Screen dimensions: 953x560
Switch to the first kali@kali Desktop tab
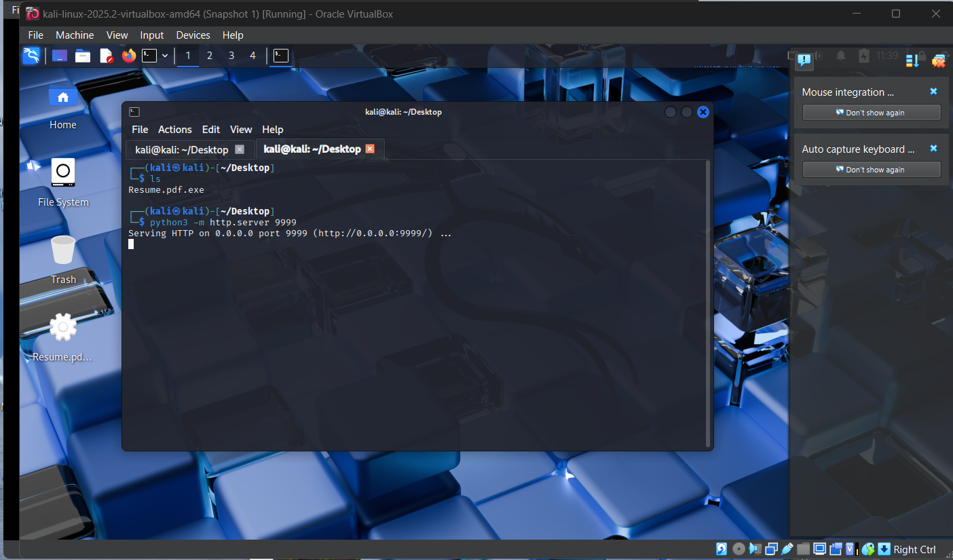183,149
